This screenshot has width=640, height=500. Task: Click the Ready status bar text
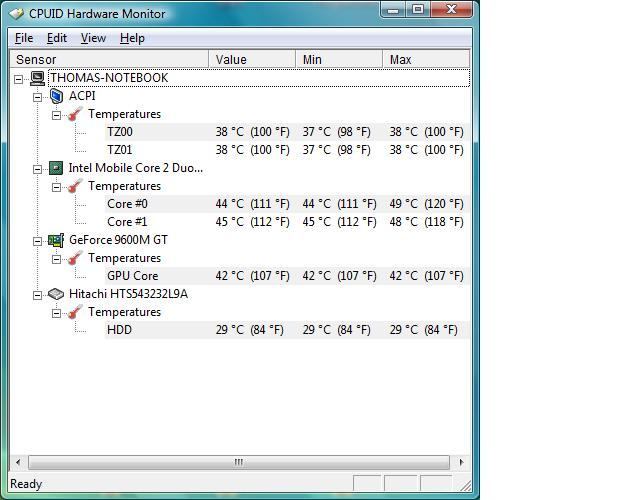point(26,484)
